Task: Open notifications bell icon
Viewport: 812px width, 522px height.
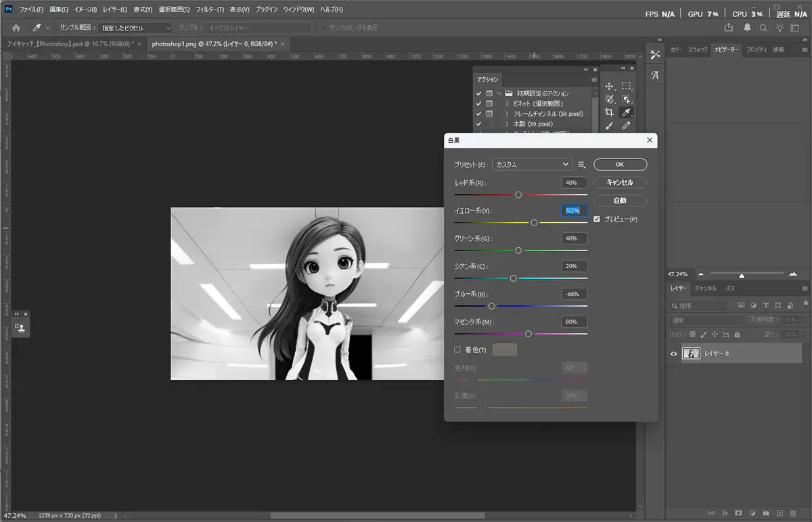Action: (747, 28)
